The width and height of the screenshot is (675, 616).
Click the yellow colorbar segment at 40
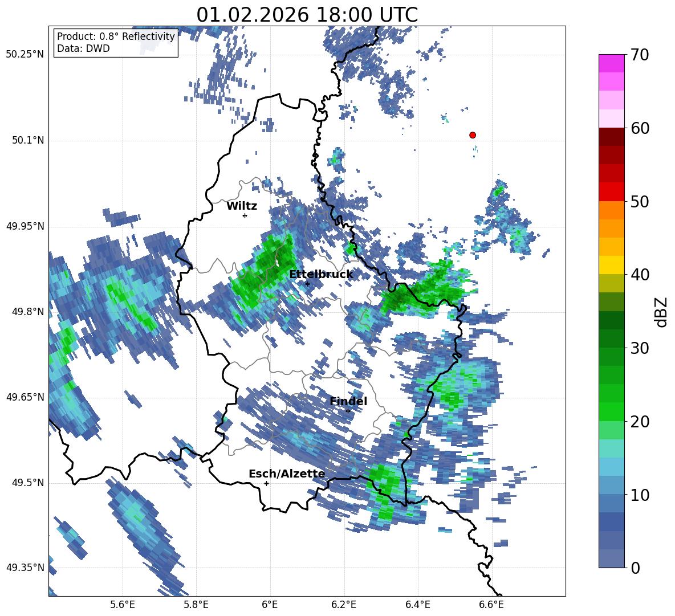pyautogui.click(x=611, y=265)
